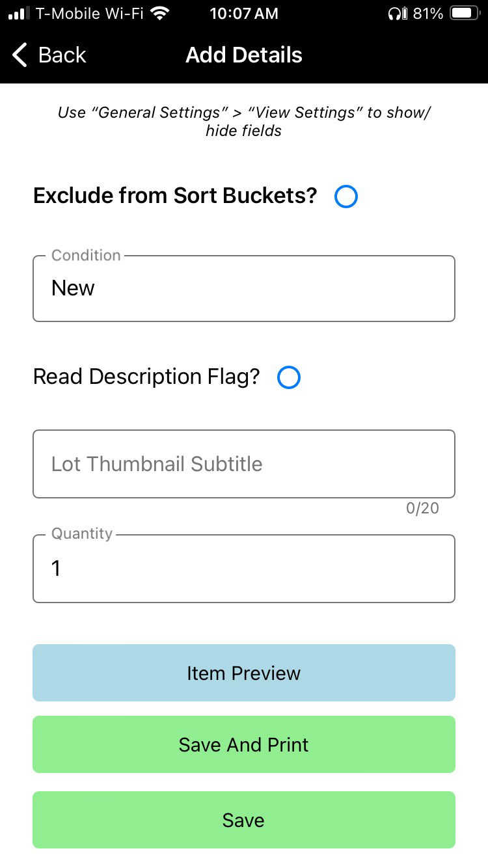Tap the "Read Description Flag?" label text

(146, 377)
